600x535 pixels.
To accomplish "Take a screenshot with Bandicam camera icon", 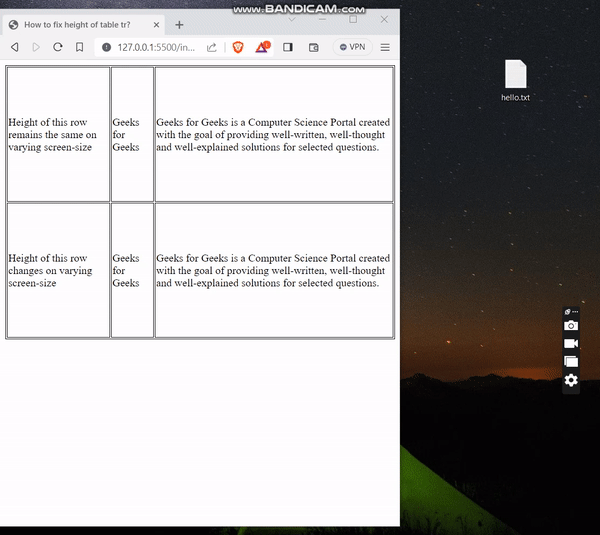I will tap(571, 326).
